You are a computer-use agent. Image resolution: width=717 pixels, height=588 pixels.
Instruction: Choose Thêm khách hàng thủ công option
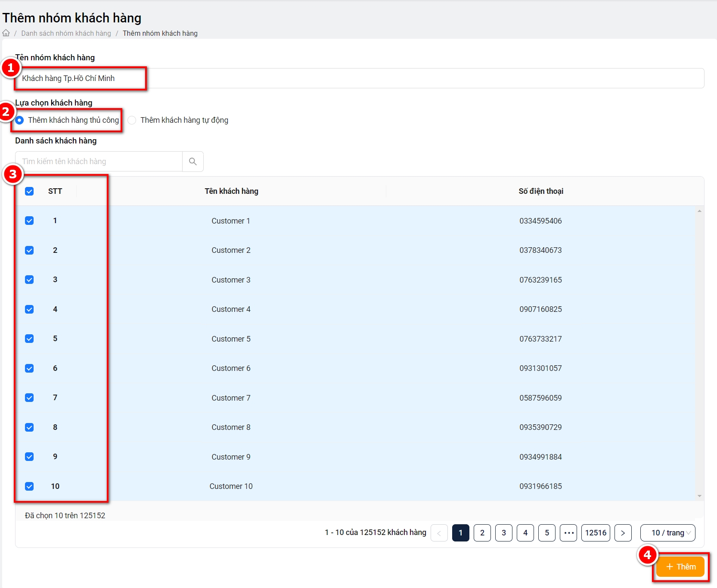click(20, 120)
